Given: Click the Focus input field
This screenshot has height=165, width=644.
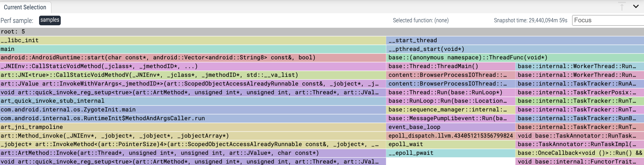Looking at the screenshot, I should [607, 20].
